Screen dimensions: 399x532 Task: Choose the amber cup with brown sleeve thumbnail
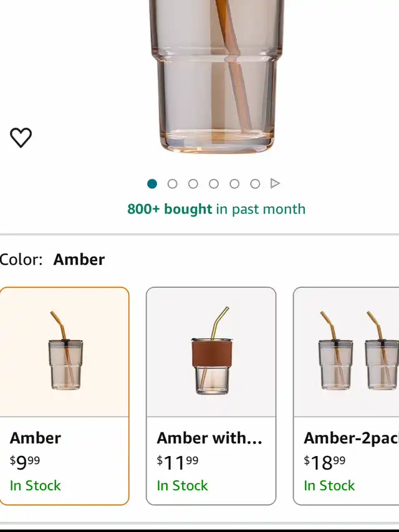pos(211,351)
